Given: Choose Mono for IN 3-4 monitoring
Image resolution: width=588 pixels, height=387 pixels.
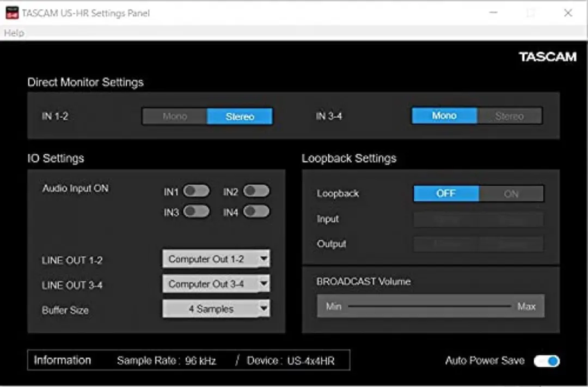Looking at the screenshot, I should click(444, 116).
